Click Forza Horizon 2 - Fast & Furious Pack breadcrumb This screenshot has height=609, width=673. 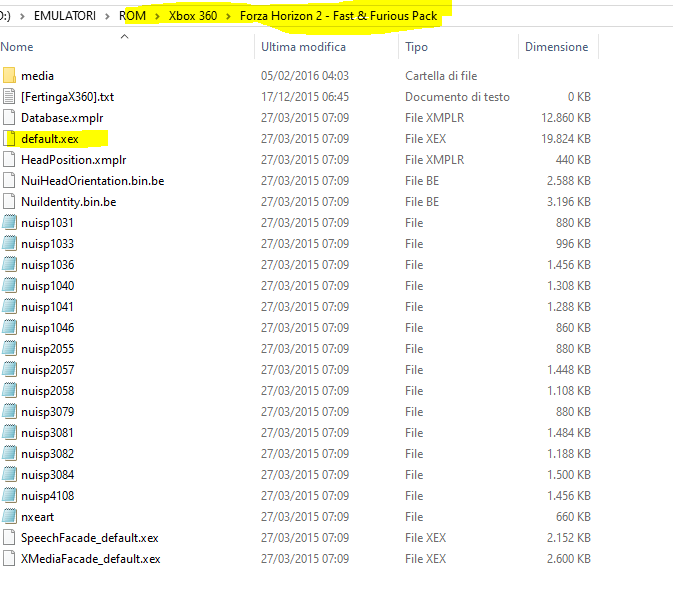point(338,16)
